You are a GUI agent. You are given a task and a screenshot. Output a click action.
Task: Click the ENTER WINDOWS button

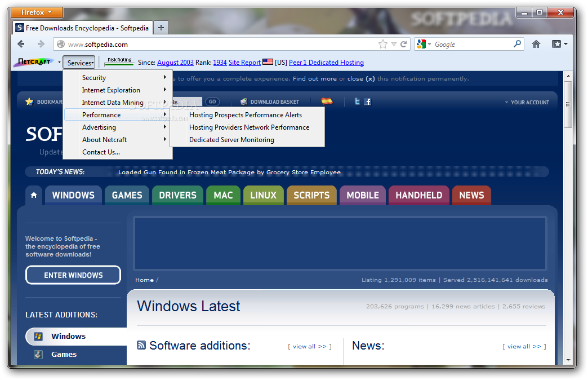(x=73, y=275)
